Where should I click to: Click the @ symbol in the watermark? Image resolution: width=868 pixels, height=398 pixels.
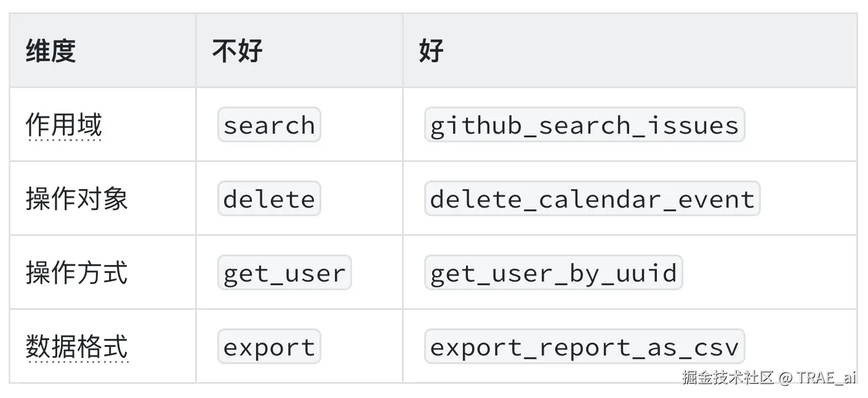pyautogui.click(x=785, y=377)
